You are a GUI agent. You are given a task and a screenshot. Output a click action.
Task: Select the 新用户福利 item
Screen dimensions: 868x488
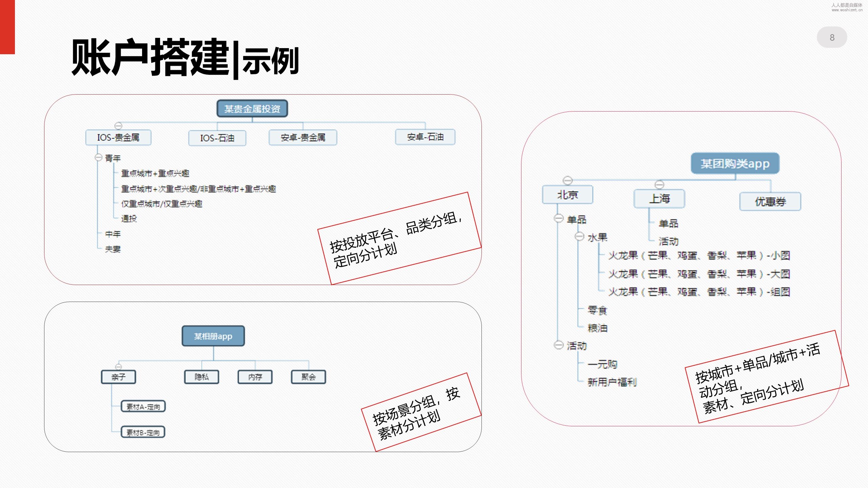(x=612, y=382)
